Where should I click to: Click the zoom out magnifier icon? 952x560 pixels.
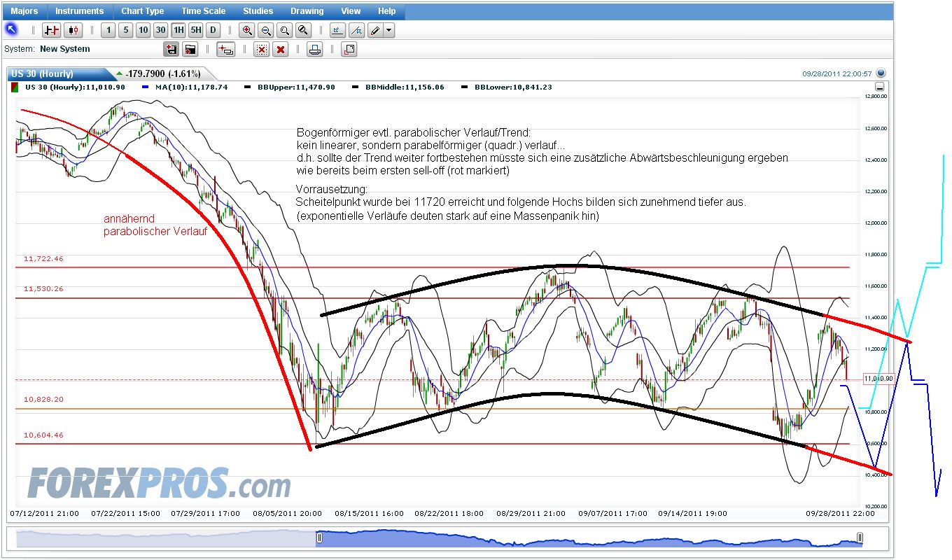(267, 30)
